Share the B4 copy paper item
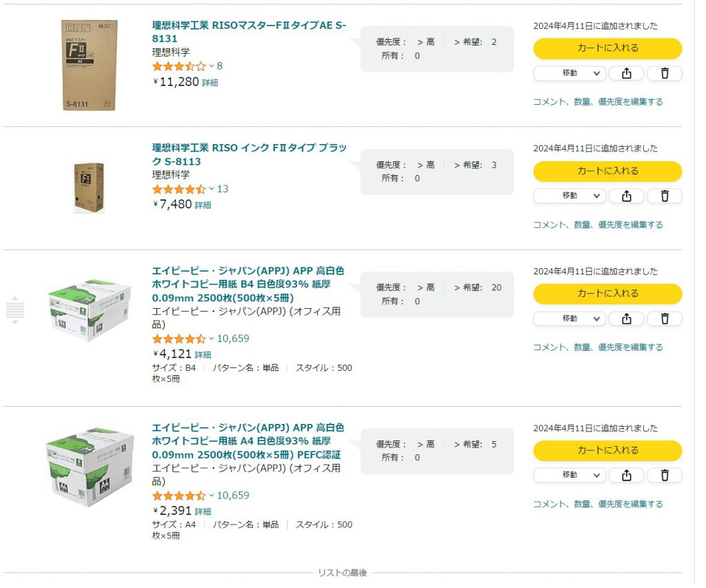Image resolution: width=706 pixels, height=588 pixels. 626,318
